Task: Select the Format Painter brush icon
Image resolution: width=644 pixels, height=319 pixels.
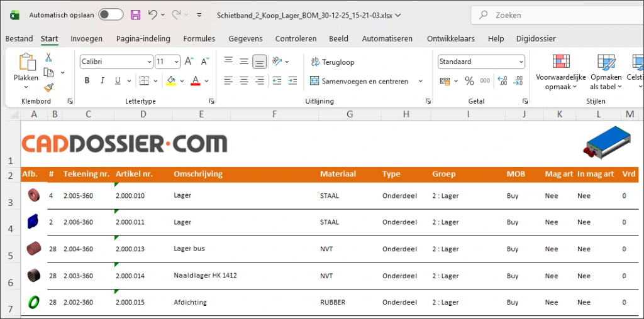Action: click(48, 88)
